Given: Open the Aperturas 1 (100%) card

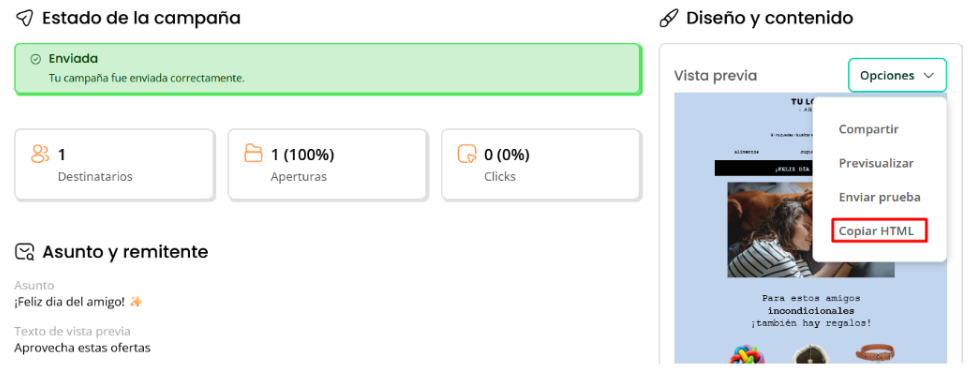Looking at the screenshot, I should click(328, 165).
